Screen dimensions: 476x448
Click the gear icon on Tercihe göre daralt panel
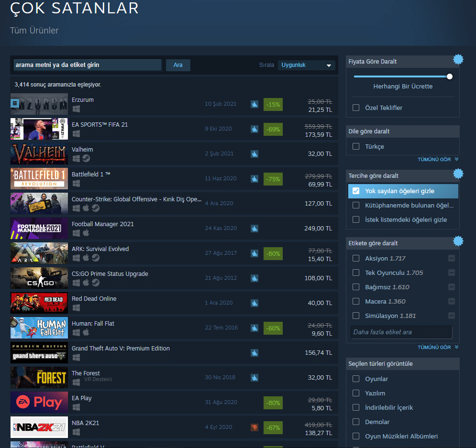click(x=458, y=174)
